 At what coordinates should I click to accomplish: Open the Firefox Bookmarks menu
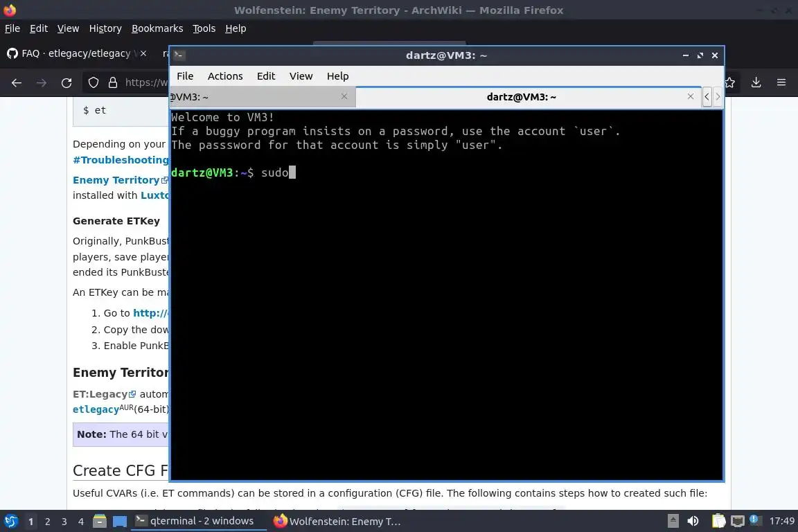click(x=157, y=28)
